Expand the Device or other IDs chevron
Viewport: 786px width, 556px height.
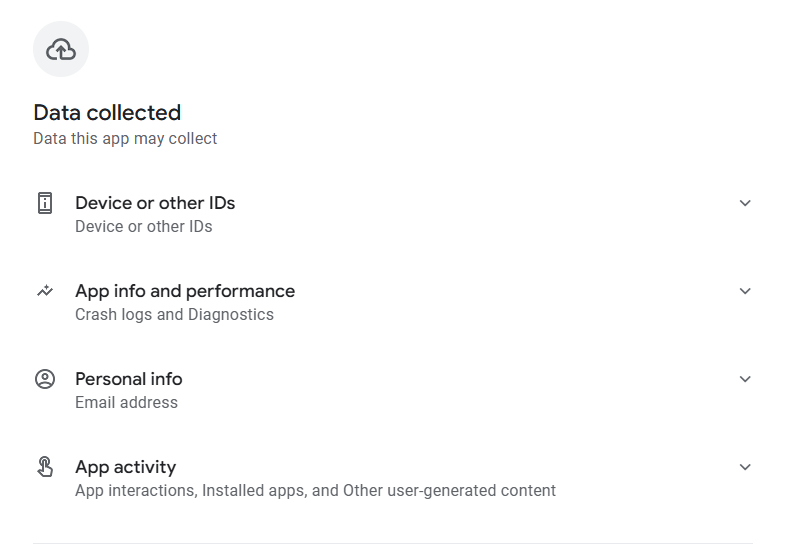click(745, 203)
